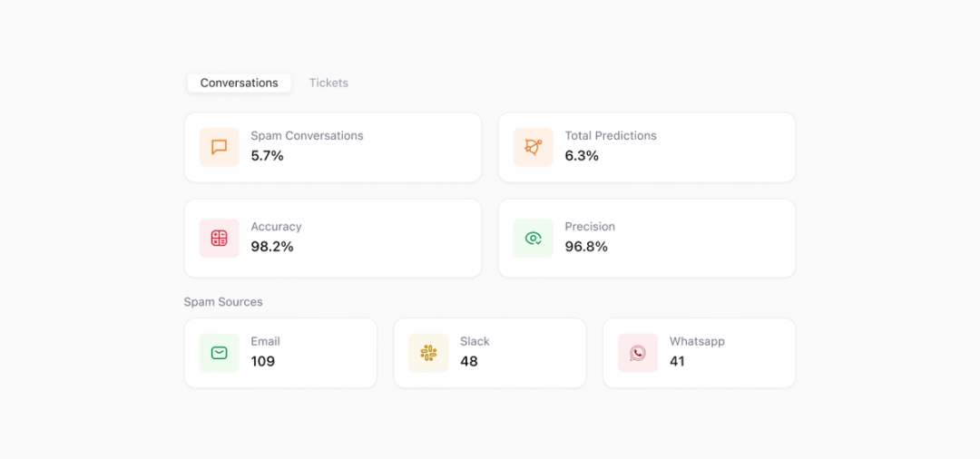
Task: Switch to the Conversations tab
Action: (x=239, y=83)
